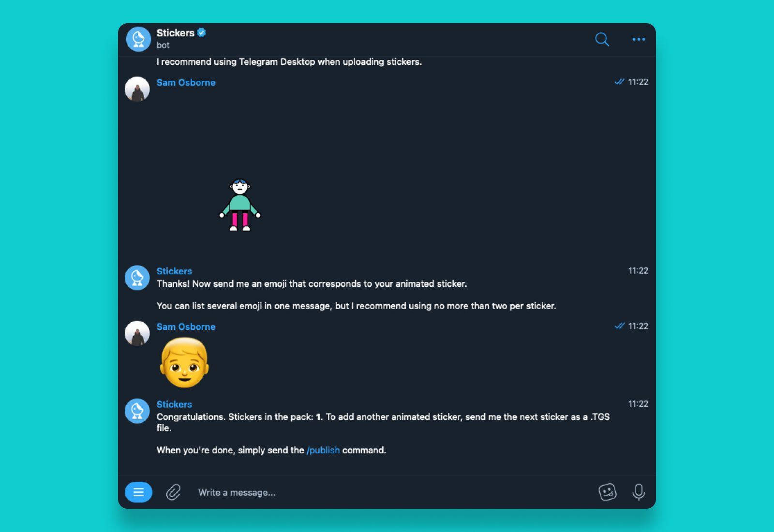This screenshot has height=532, width=774.
Task: Start voice recording with microphone icon
Action: tap(639, 492)
